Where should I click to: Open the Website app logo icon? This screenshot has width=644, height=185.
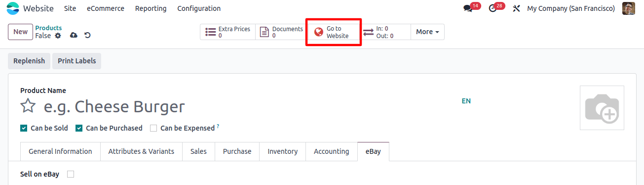click(x=13, y=8)
